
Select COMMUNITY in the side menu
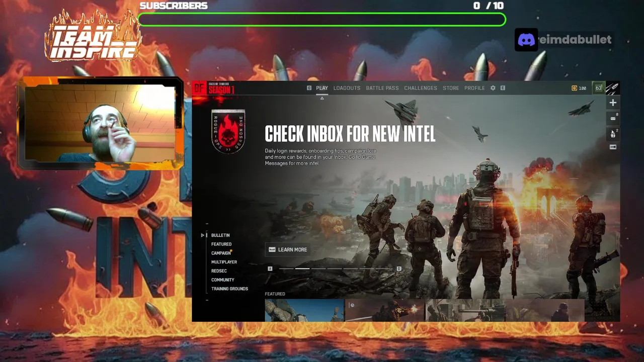pyautogui.click(x=222, y=280)
